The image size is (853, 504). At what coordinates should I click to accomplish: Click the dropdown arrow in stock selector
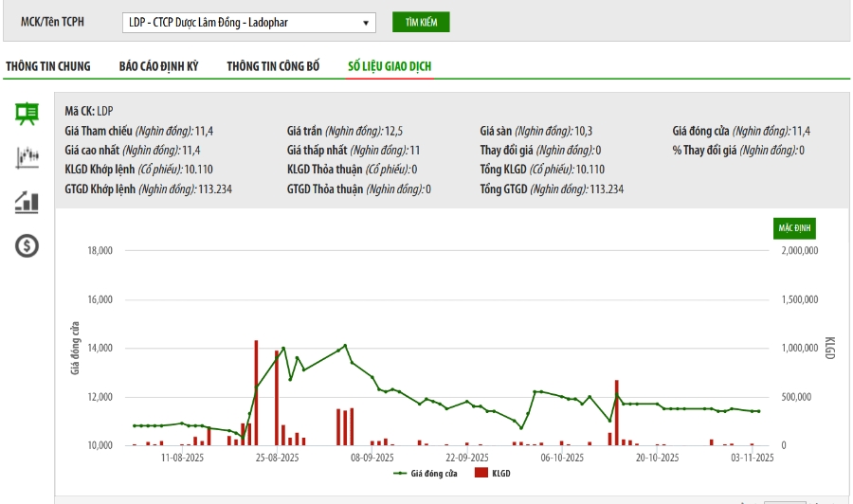[367, 23]
